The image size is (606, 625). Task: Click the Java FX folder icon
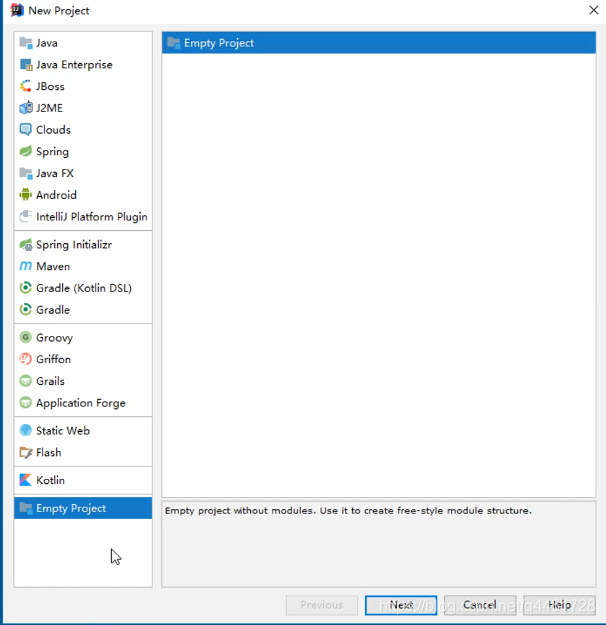26,173
